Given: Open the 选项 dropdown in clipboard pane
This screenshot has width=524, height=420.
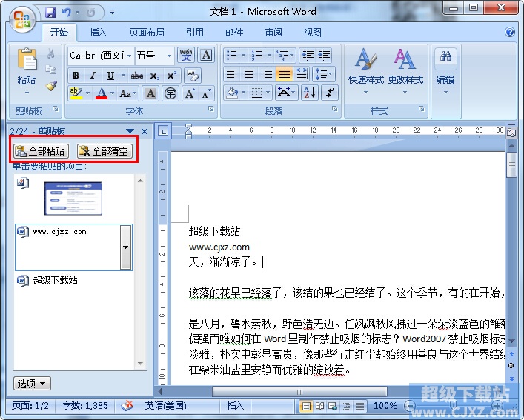Looking at the screenshot, I should 33,383.
